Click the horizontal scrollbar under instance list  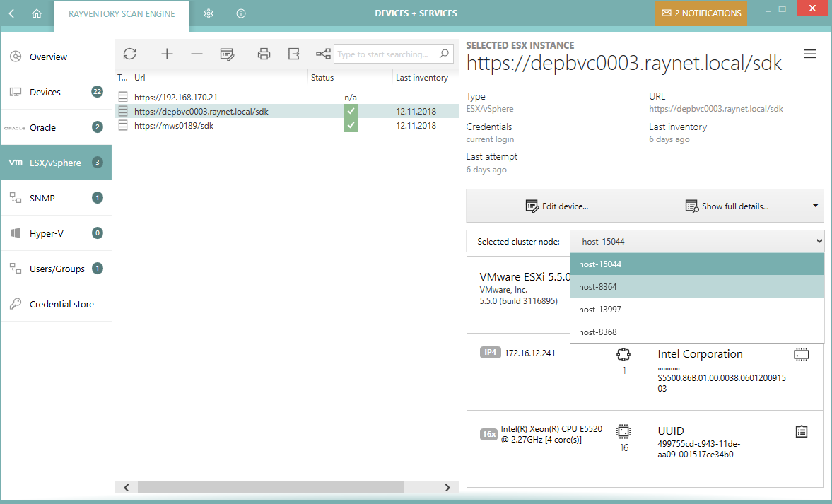[271, 488]
